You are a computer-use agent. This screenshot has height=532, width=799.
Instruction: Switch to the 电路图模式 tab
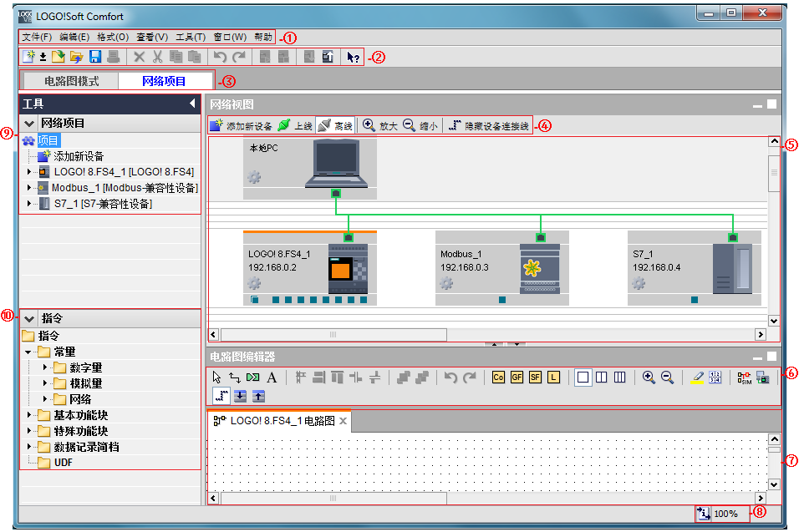71,81
